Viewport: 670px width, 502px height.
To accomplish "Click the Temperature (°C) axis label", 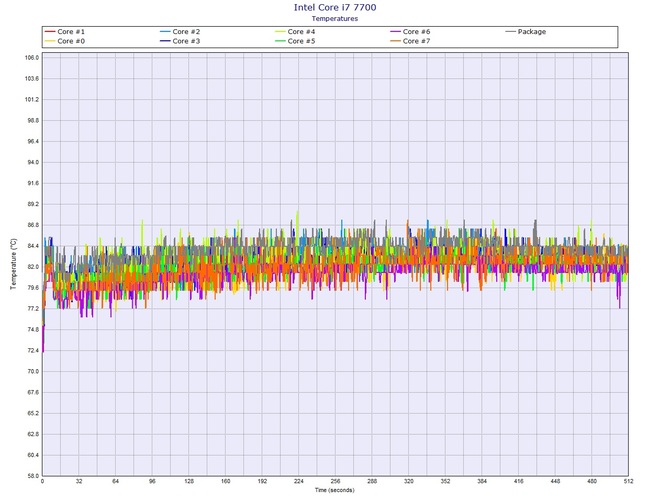I will tap(13, 264).
